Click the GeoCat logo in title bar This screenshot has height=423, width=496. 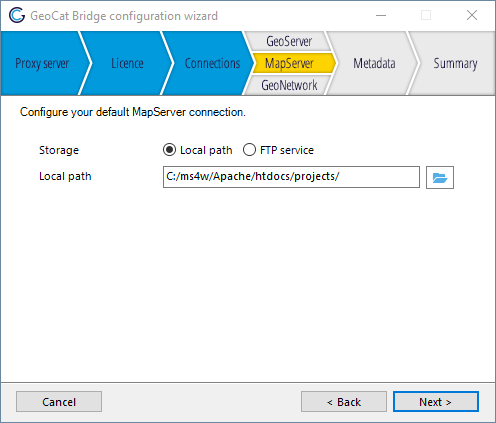tap(17, 15)
